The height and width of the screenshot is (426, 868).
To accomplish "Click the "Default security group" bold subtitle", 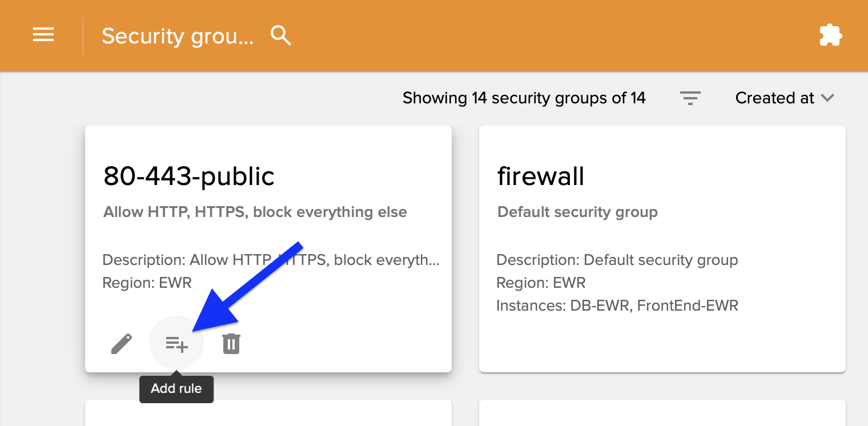I will (x=577, y=212).
